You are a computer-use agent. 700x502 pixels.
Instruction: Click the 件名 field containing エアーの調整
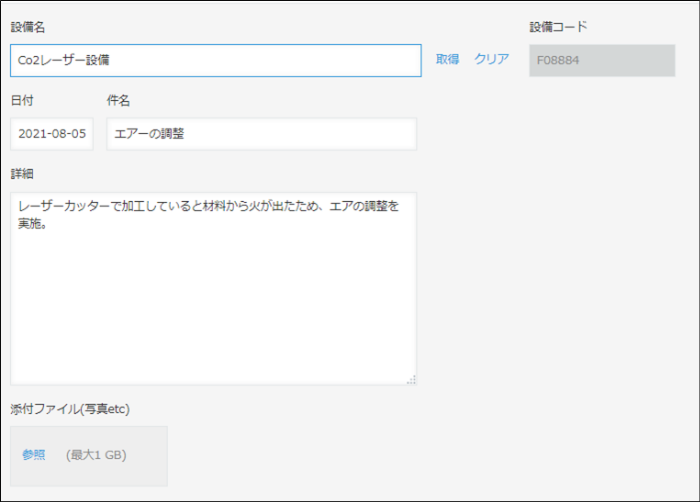click(262, 134)
